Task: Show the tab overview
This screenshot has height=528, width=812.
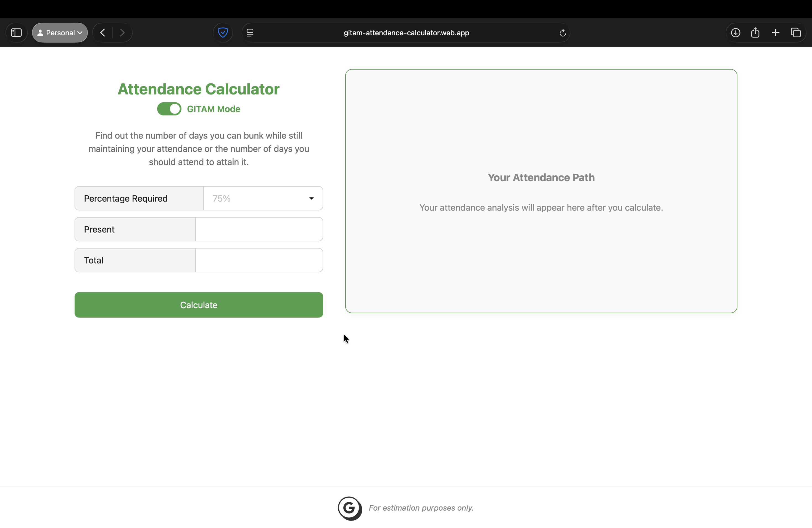Action: pyautogui.click(x=796, y=33)
